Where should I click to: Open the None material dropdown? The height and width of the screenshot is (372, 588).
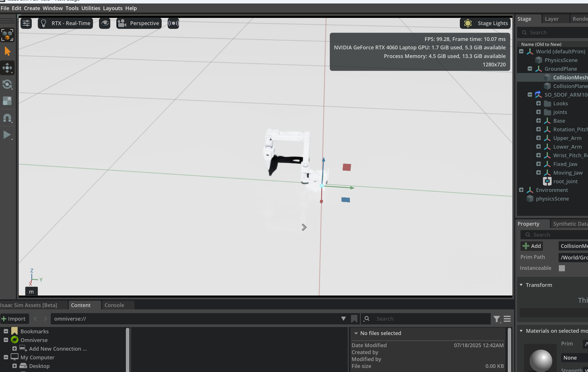574,358
